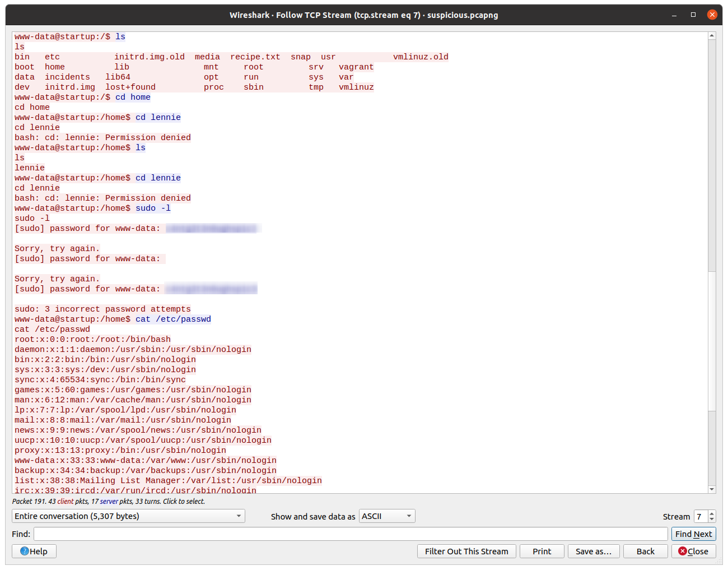Decrement the Stream number stepper
The width and height of the screenshot is (728, 570).
pos(712,520)
